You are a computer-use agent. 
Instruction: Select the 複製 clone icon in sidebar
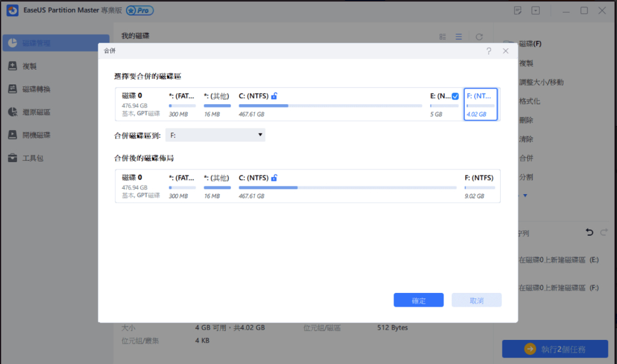(x=12, y=66)
